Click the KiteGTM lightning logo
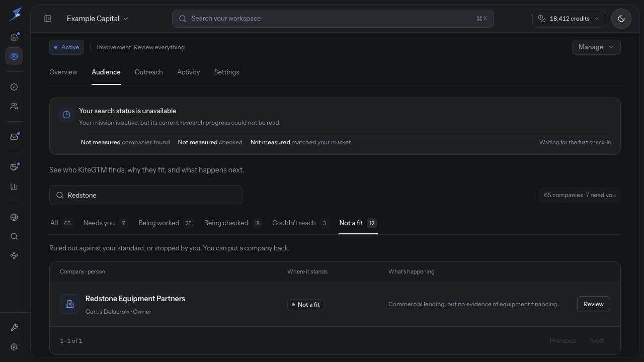This screenshot has height=362, width=644. click(15, 15)
